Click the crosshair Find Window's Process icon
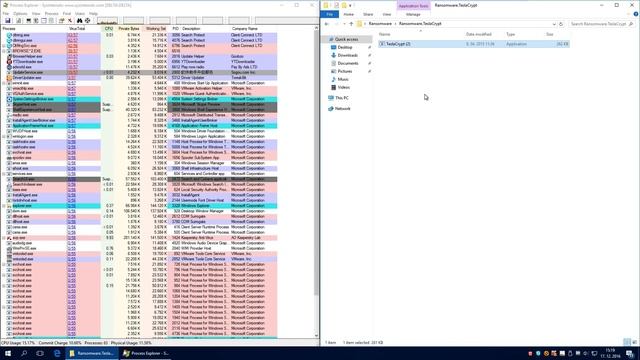 click(87, 20)
